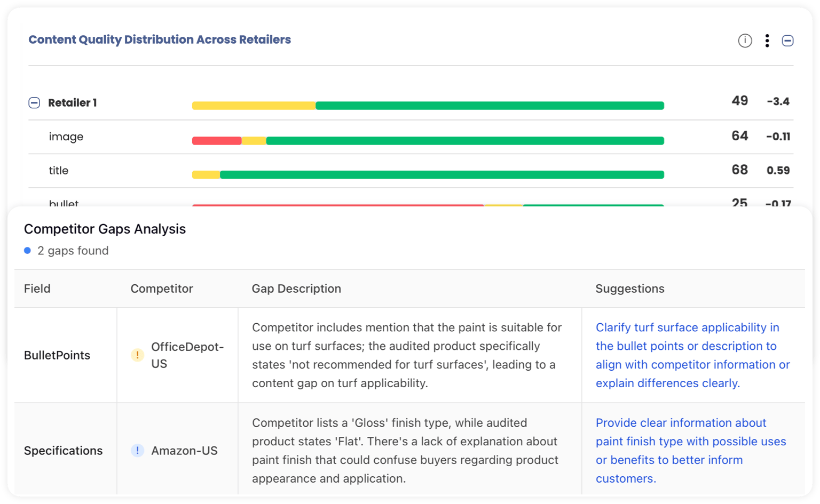Click the Competitor column header
820x504 pixels.
tap(161, 289)
